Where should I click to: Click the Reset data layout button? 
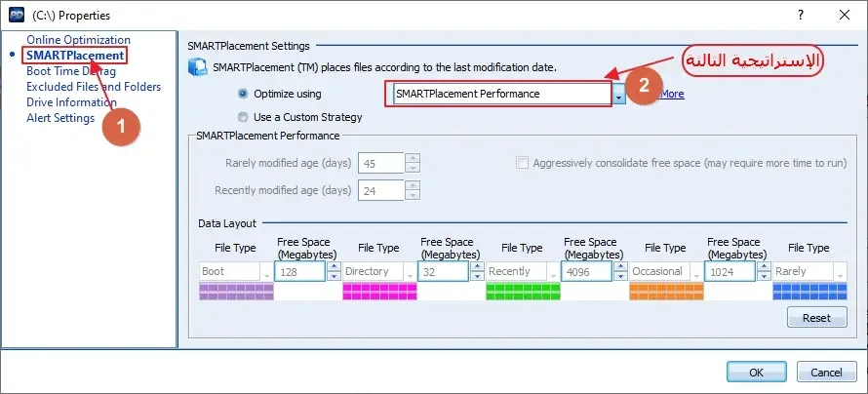point(817,318)
